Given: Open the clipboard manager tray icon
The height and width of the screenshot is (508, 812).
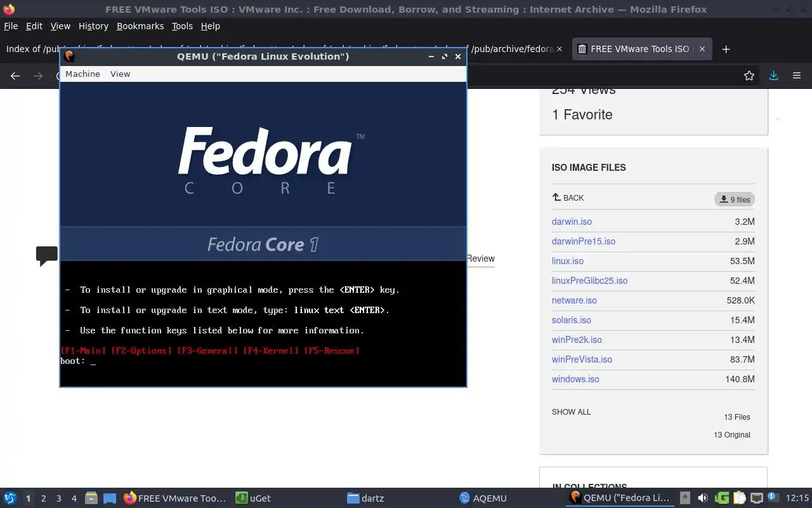Looking at the screenshot, I should [739, 498].
